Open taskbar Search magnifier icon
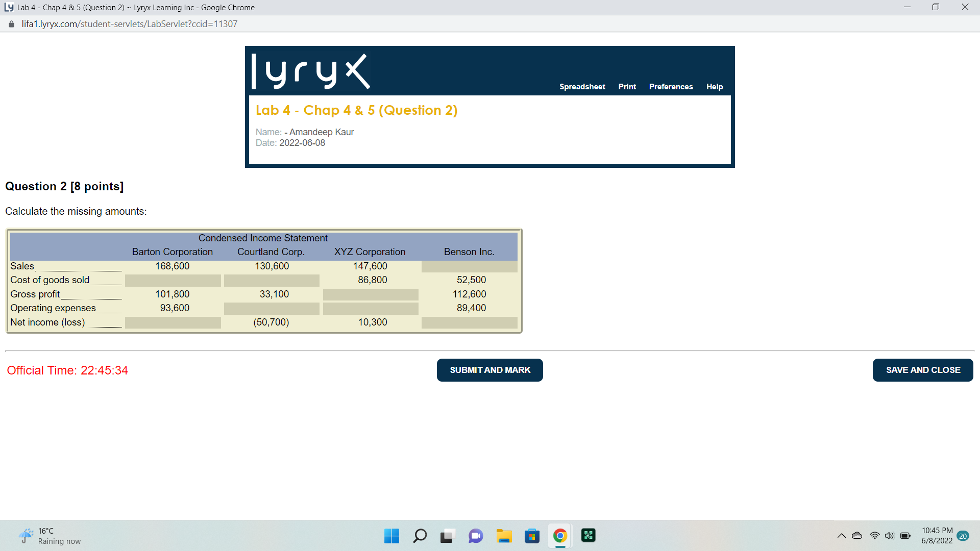This screenshot has height=551, width=980. tap(420, 536)
